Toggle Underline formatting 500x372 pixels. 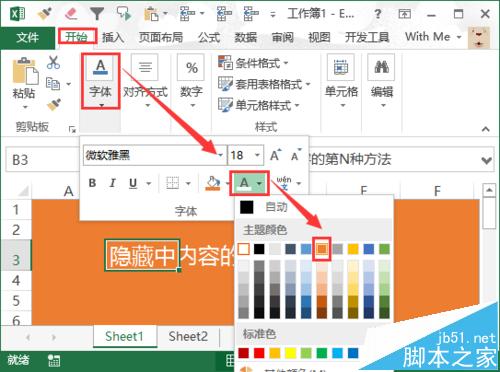pyautogui.click(x=133, y=183)
